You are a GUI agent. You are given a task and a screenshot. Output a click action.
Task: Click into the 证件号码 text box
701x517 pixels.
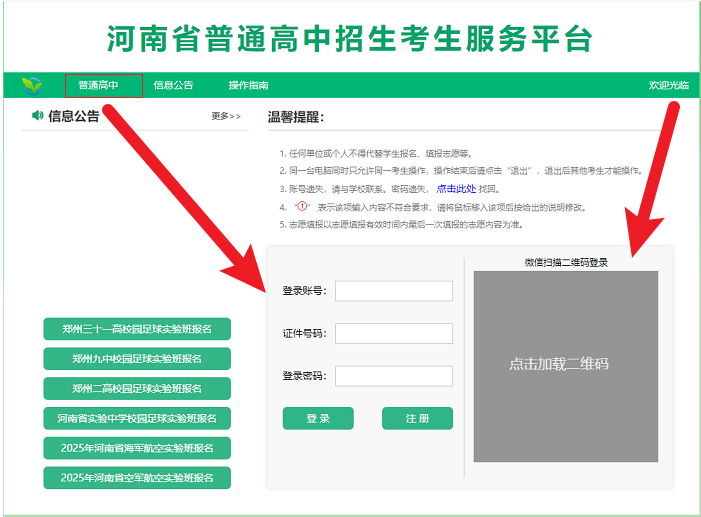click(393, 334)
